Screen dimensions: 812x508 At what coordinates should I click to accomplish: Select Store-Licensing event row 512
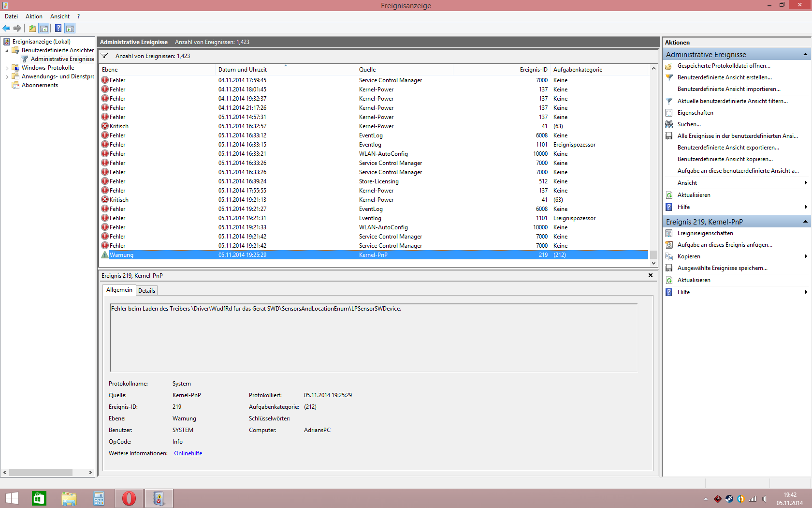373,181
